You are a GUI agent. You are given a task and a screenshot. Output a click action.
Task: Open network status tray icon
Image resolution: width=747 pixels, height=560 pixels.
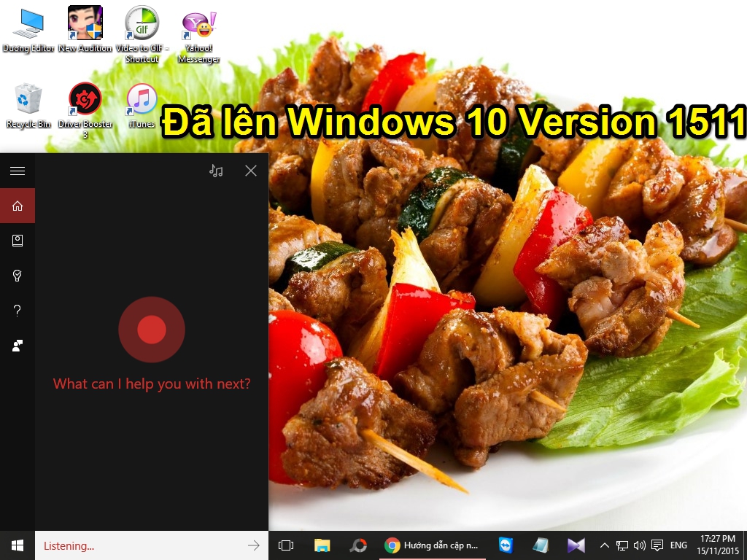[622, 545]
